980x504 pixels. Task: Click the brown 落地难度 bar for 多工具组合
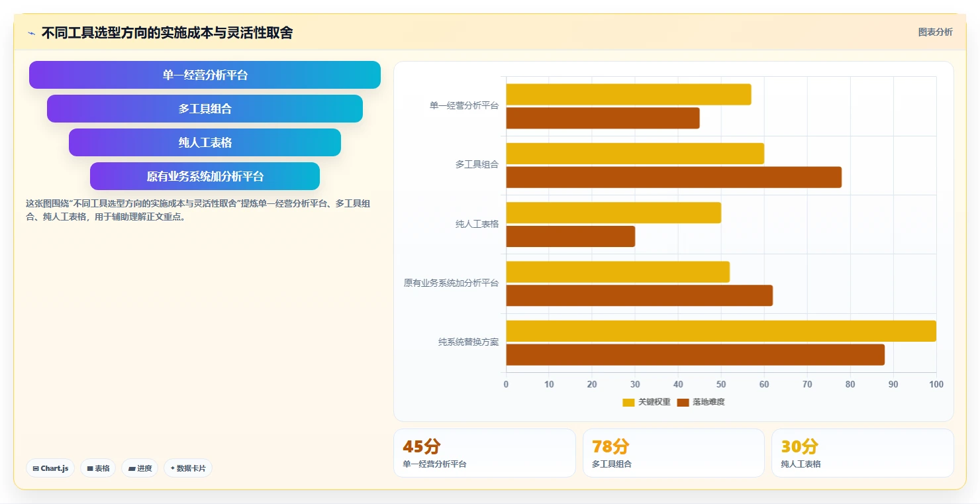674,177
